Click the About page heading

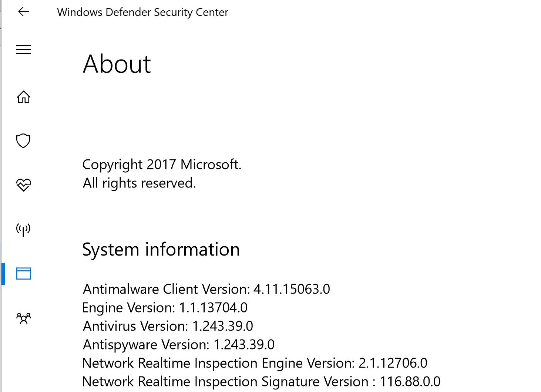coord(117,64)
